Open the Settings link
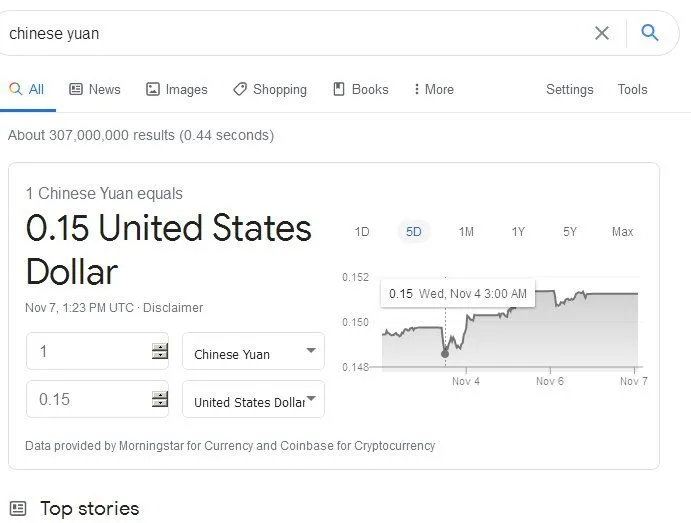 570,89
